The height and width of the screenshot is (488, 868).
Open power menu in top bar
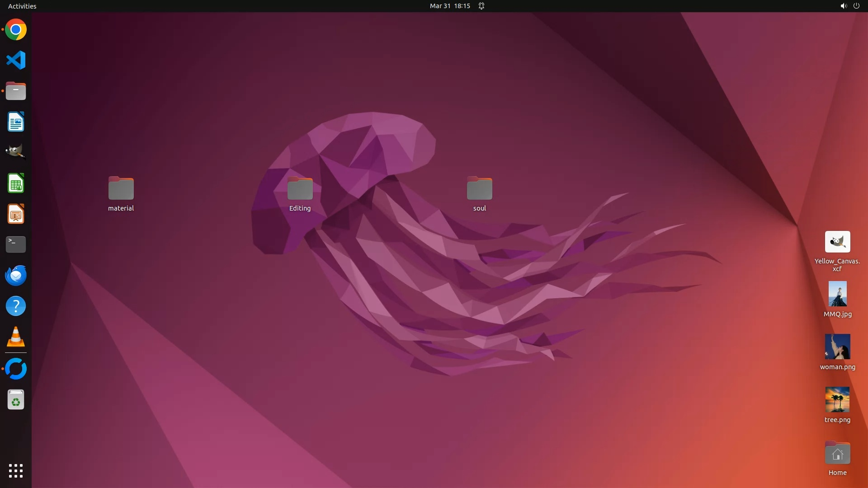856,6
